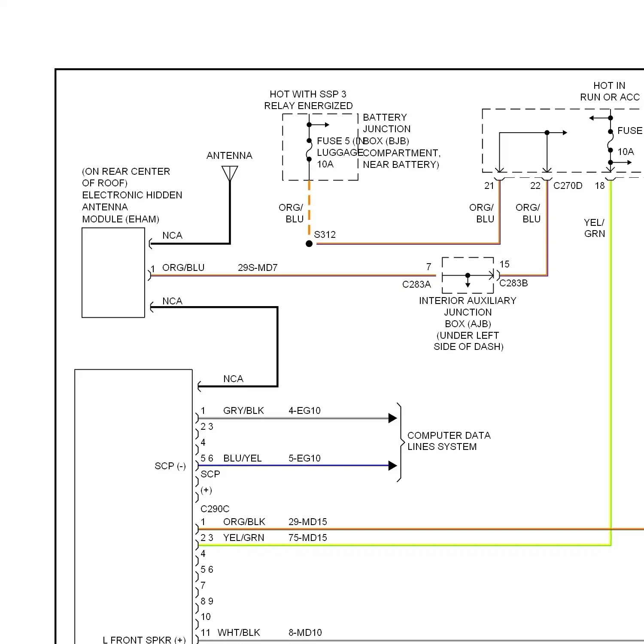Click the NCA label on antenna lead
Viewport: 644px width, 644px height.
(x=172, y=235)
